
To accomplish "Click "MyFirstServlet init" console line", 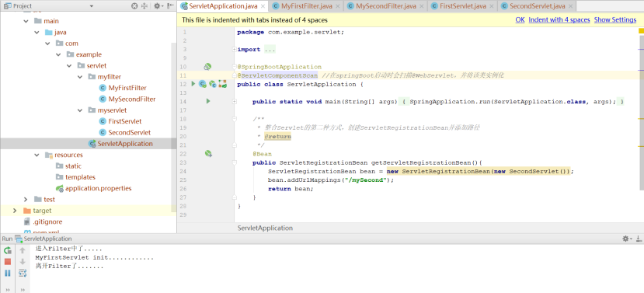I will (x=95, y=258).
